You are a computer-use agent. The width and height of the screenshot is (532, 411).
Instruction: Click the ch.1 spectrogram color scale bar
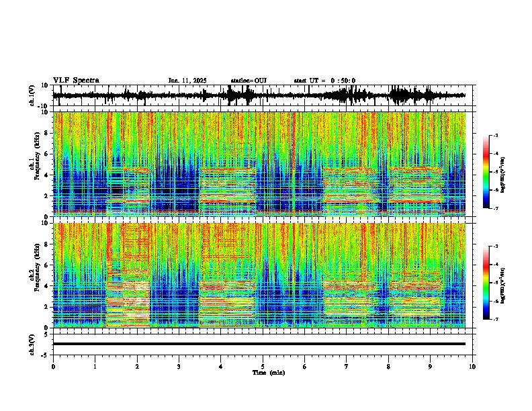pyautogui.click(x=486, y=172)
